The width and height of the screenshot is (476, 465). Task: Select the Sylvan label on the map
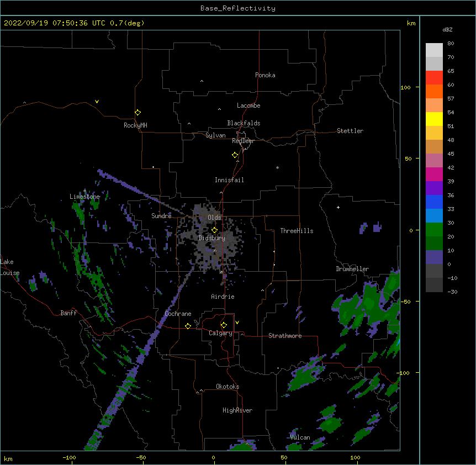click(215, 135)
